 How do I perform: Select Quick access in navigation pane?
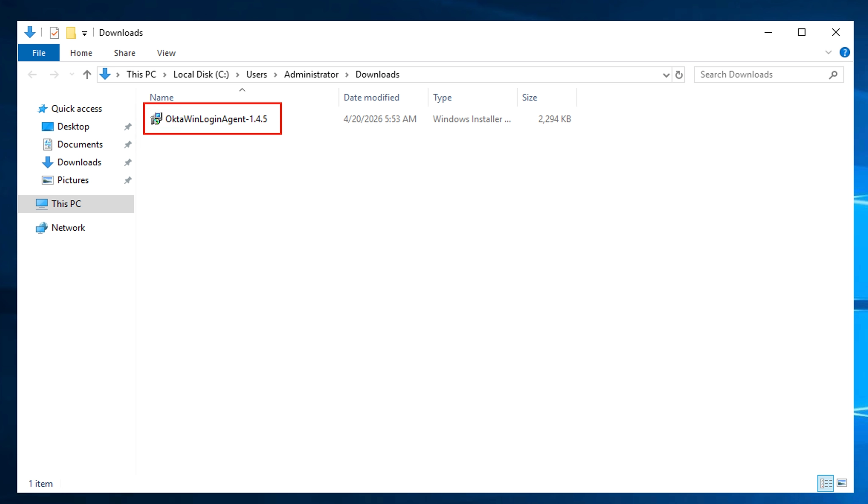click(76, 109)
